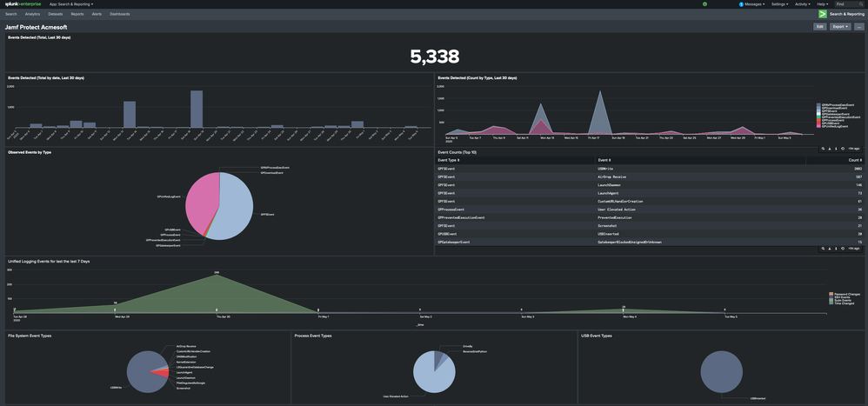Click the Jamf Protect Acmesoft dashboard title
The image size is (868, 406).
tap(36, 27)
